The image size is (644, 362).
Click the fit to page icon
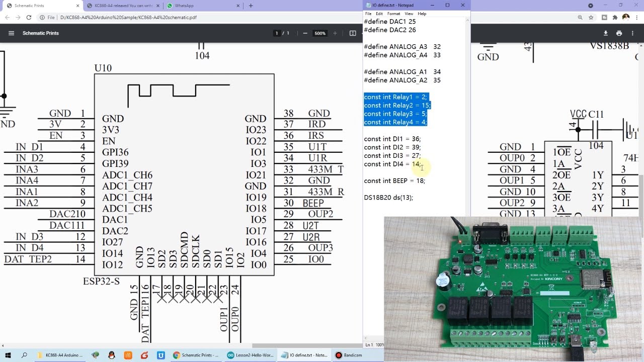[x=353, y=33]
